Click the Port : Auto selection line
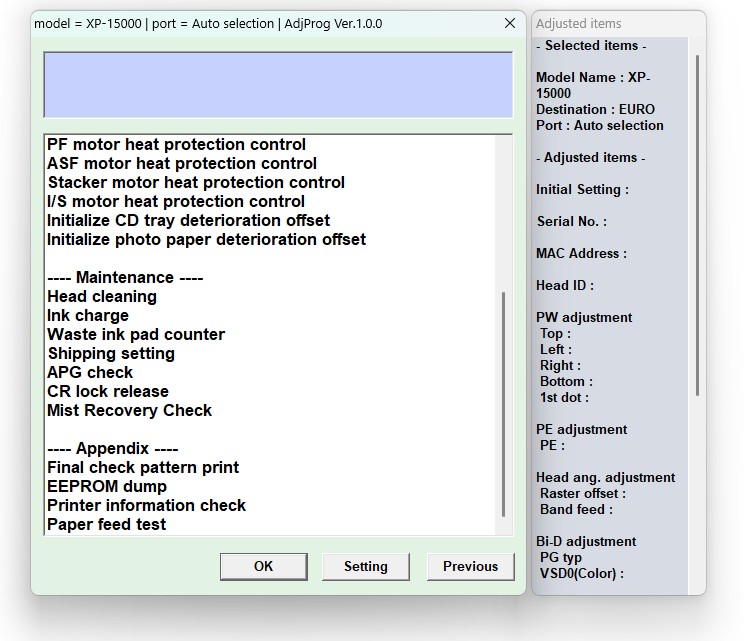 pos(600,125)
